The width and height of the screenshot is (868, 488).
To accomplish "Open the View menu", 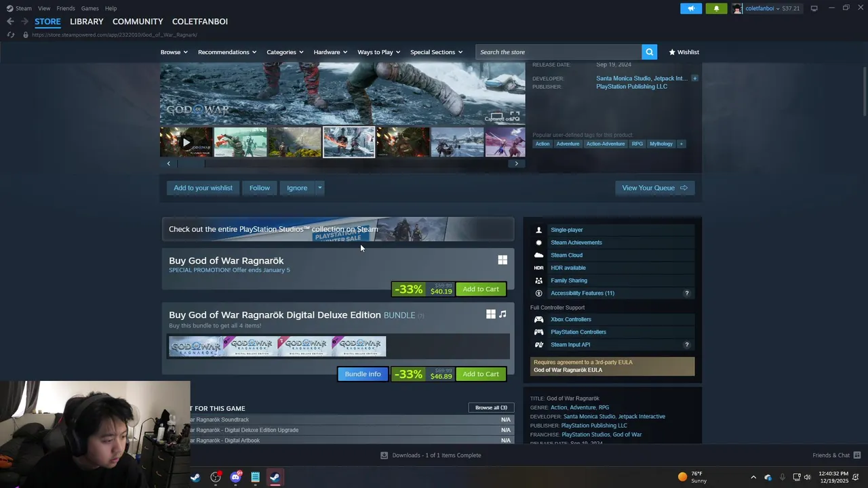I will tap(44, 8).
